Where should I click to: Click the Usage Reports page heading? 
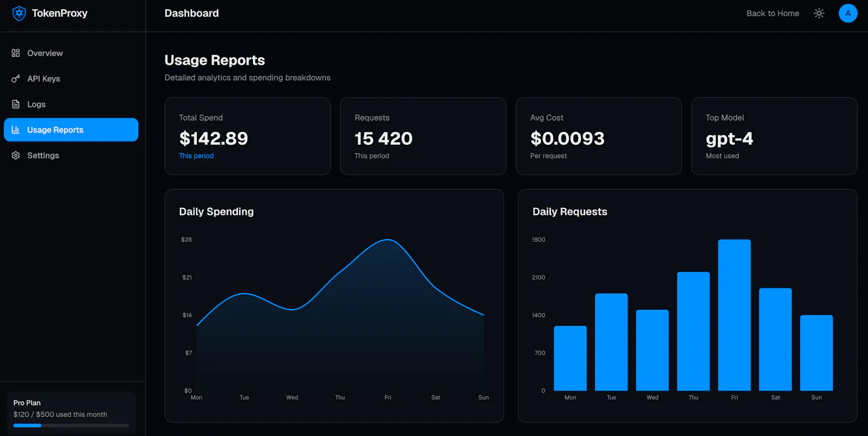pos(215,60)
